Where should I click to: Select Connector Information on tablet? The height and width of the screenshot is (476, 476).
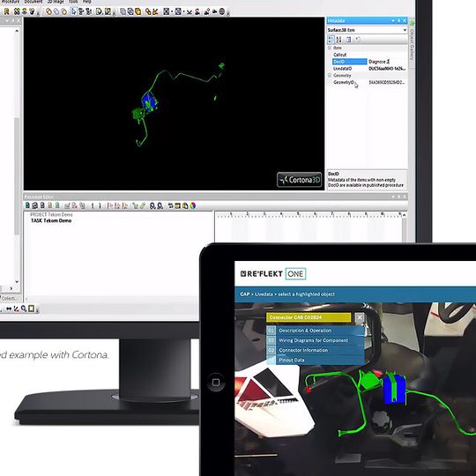[316, 350]
